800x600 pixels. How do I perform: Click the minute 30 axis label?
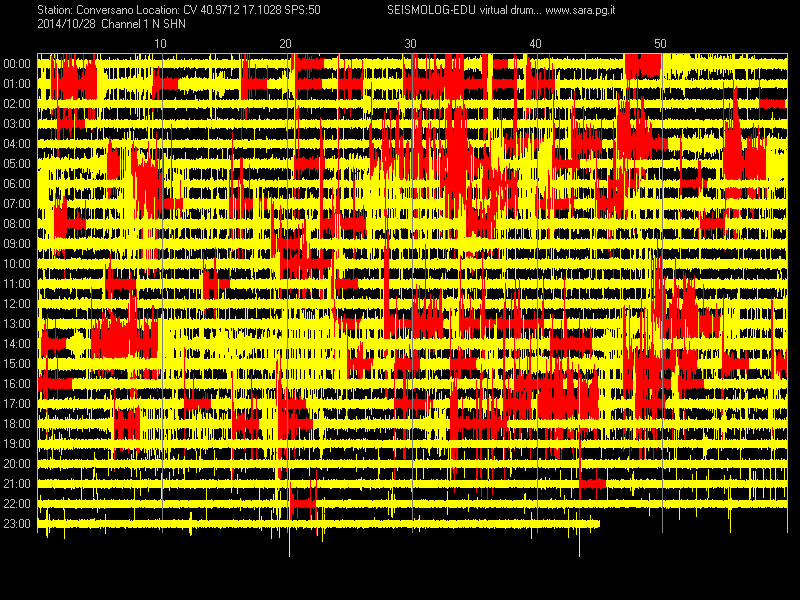410,44
